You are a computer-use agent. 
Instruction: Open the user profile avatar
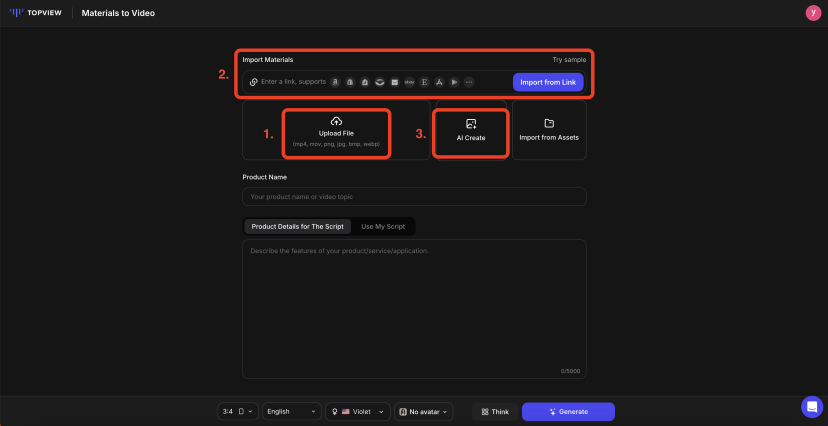812,13
